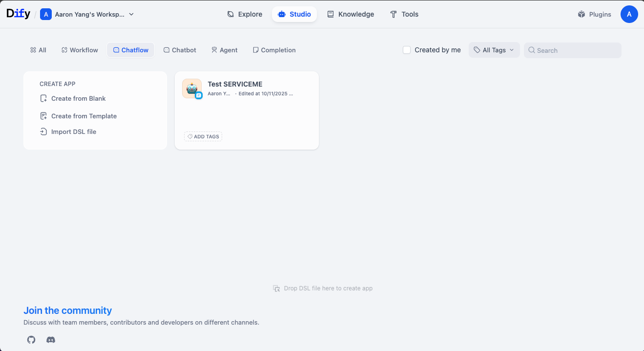
Task: Open Plugins from the top bar
Action: click(594, 14)
